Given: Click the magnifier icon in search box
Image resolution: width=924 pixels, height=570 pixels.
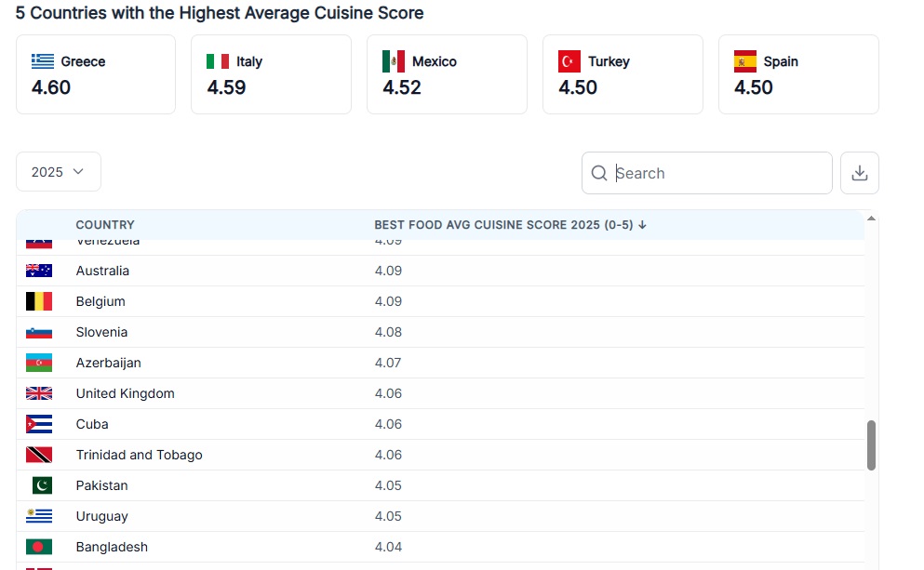Looking at the screenshot, I should (599, 173).
